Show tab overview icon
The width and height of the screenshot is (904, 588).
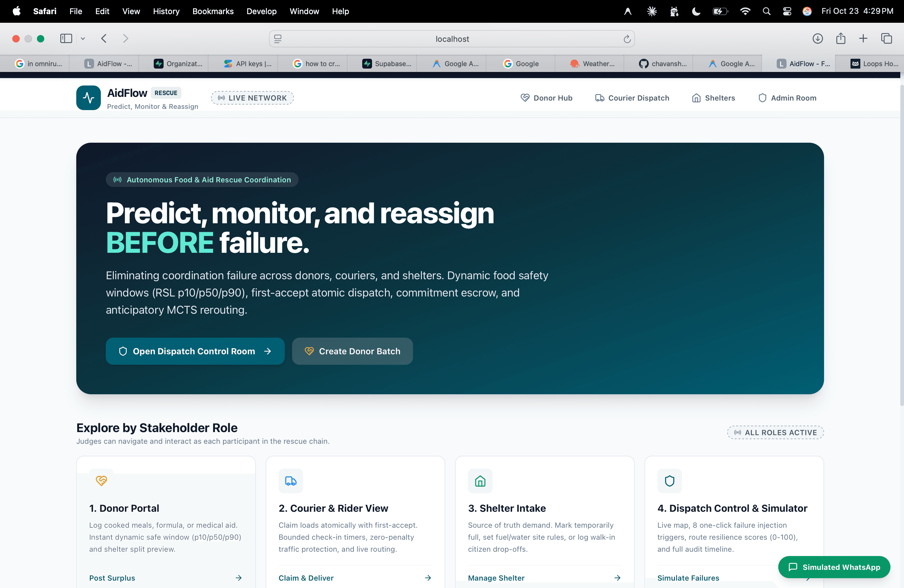point(886,38)
